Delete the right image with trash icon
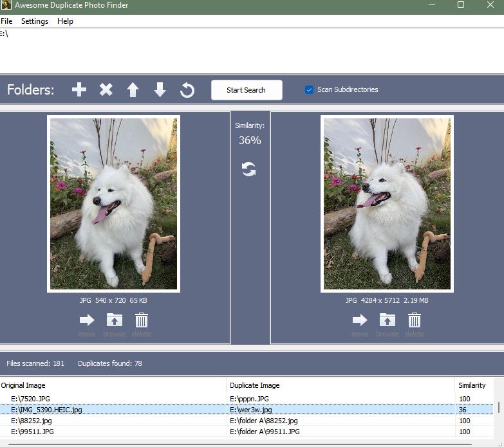Screen dimensions: 504x447 (x=415, y=320)
